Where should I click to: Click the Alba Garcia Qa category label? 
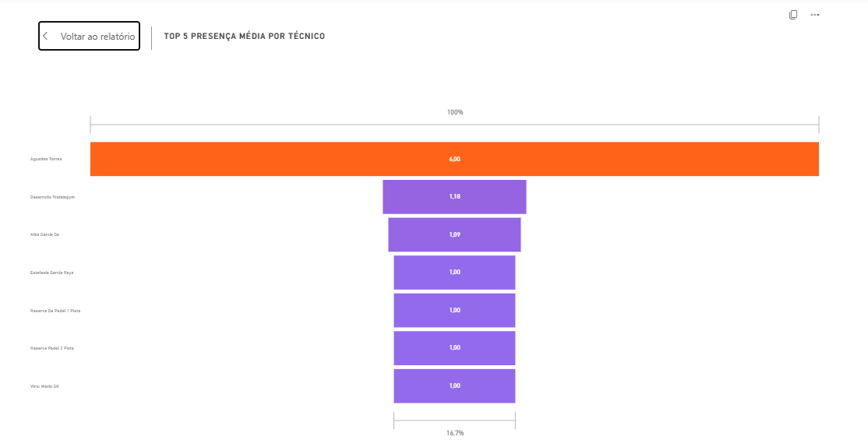pos(44,234)
